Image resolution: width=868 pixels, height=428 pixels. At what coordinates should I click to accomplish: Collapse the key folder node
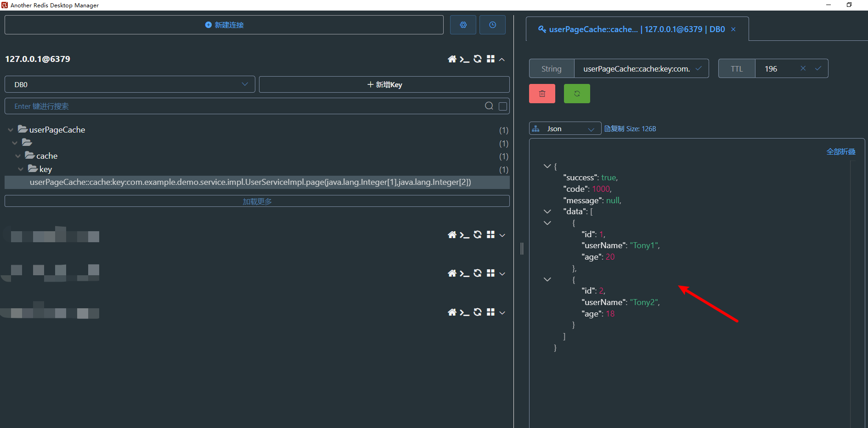[21, 169]
